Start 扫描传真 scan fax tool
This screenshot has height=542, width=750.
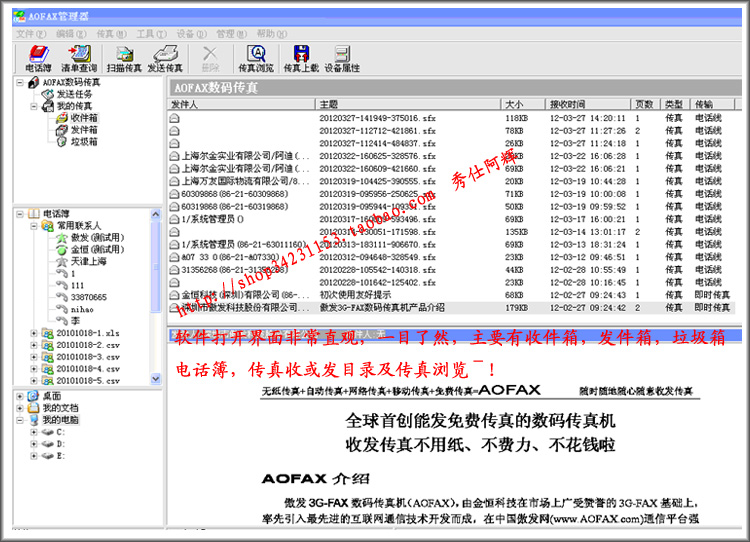click(123, 58)
